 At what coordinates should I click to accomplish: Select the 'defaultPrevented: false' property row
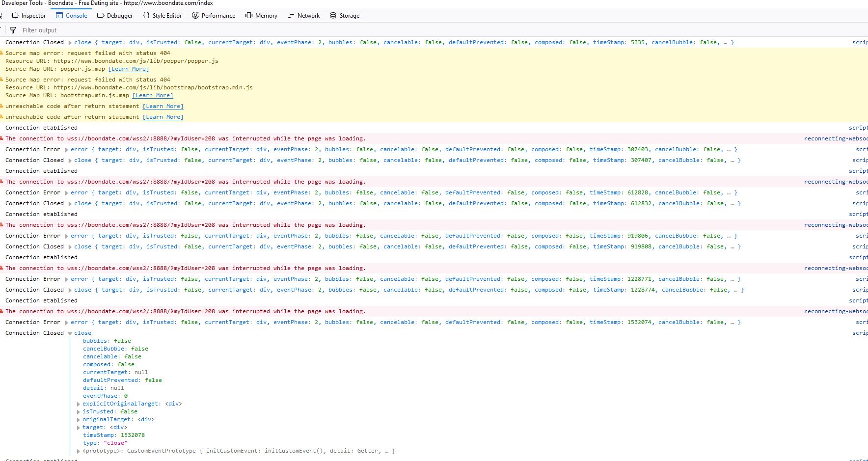click(x=122, y=380)
